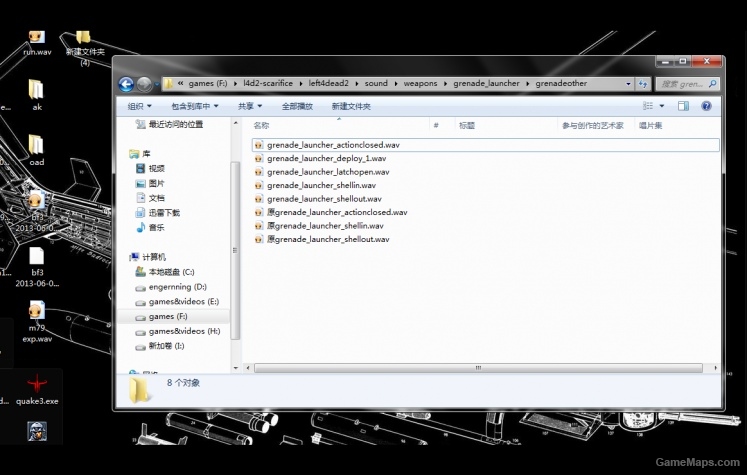Click grenade_launcher in address breadcrumb
This screenshot has height=475, width=747.
pos(486,83)
